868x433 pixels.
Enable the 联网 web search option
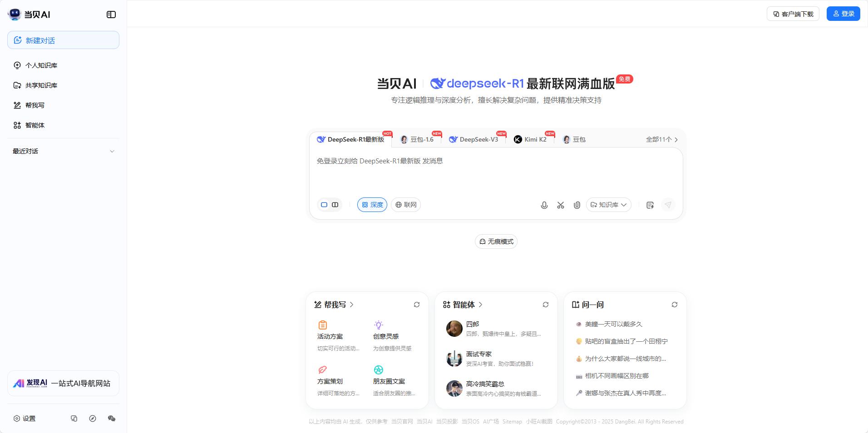click(x=405, y=205)
